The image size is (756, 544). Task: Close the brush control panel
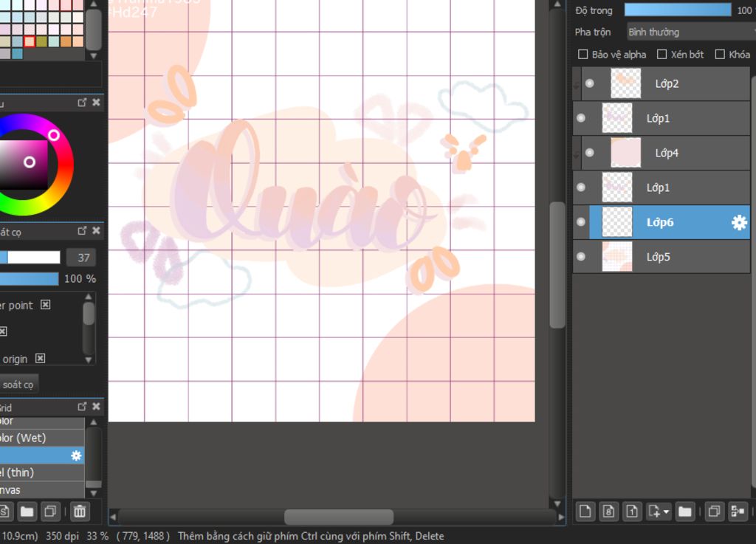pos(96,231)
